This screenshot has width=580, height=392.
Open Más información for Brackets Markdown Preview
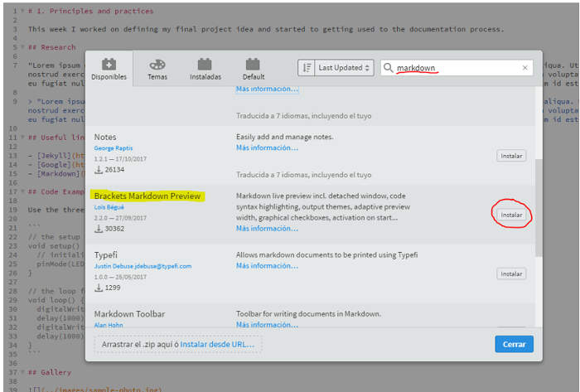(x=267, y=229)
